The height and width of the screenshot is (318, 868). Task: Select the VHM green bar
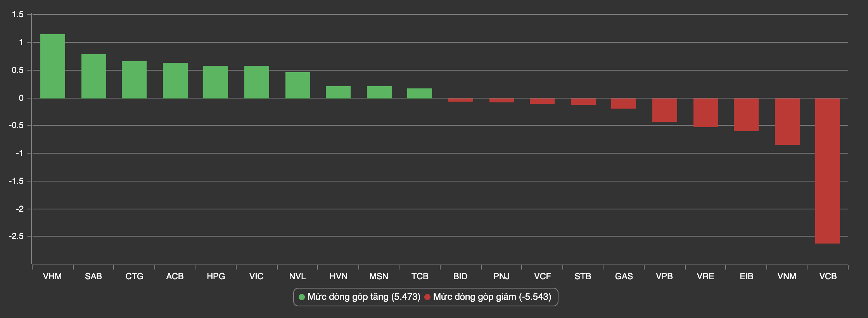click(53, 66)
